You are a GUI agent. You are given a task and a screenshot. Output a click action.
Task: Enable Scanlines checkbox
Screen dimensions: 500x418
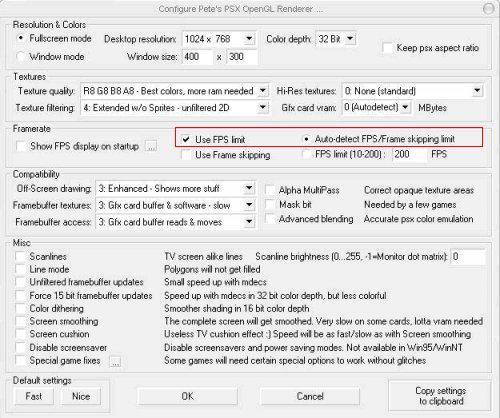(x=20, y=257)
